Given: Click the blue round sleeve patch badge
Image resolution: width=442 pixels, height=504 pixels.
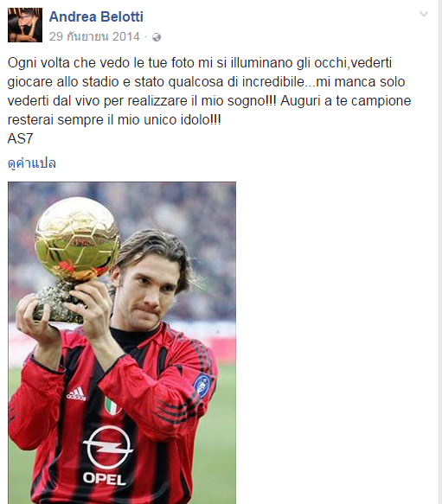Looking at the screenshot, I should 202,386.
